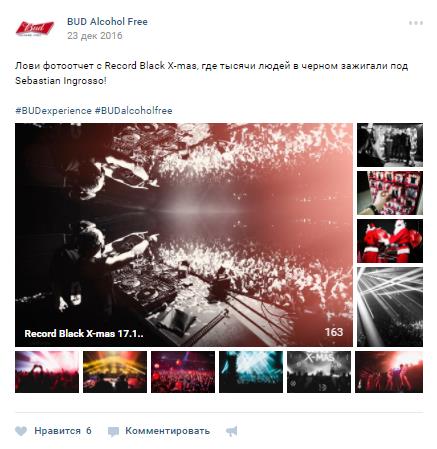The image size is (437, 449).
Task: Open the yellow stage lights thumbnail
Action: coord(115,372)
